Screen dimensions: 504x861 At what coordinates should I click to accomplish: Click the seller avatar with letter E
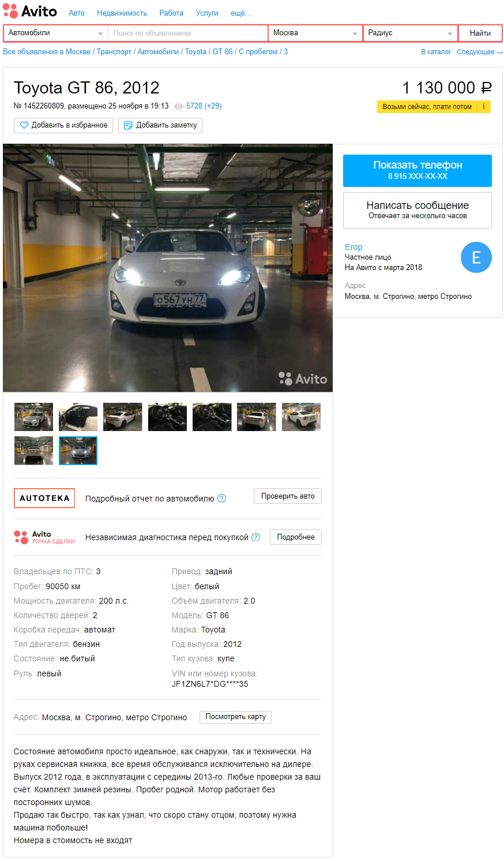[x=476, y=257]
